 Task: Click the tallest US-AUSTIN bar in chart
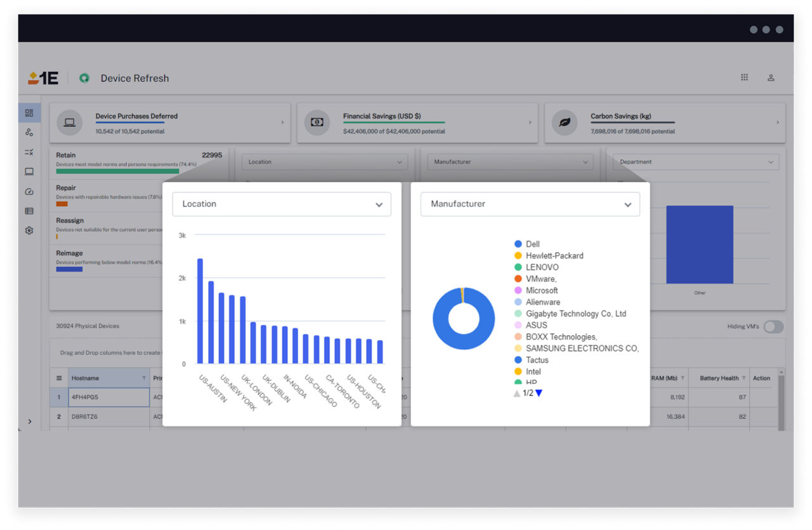[200, 311]
